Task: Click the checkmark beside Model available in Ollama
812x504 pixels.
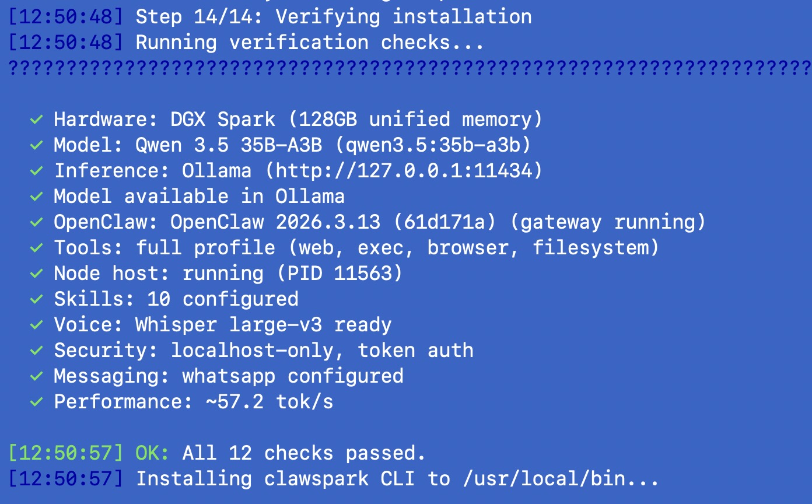Action: (36, 197)
